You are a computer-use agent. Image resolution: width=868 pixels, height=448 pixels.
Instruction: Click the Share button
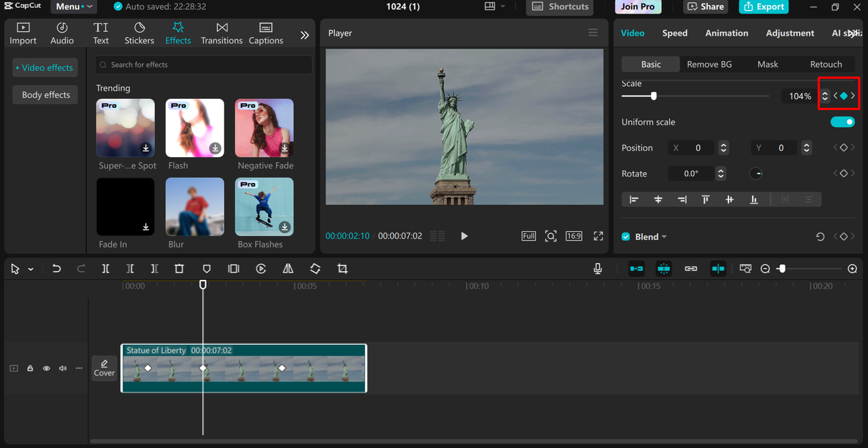(x=706, y=7)
